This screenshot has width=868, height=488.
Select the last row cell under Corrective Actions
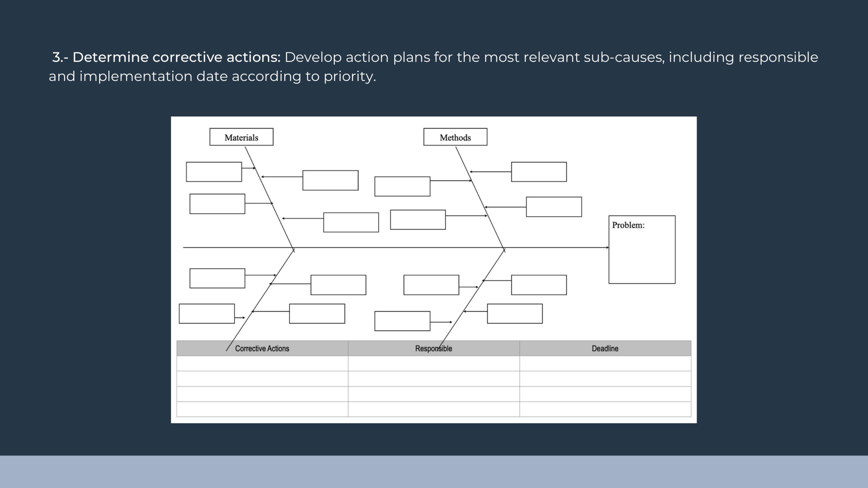262,409
